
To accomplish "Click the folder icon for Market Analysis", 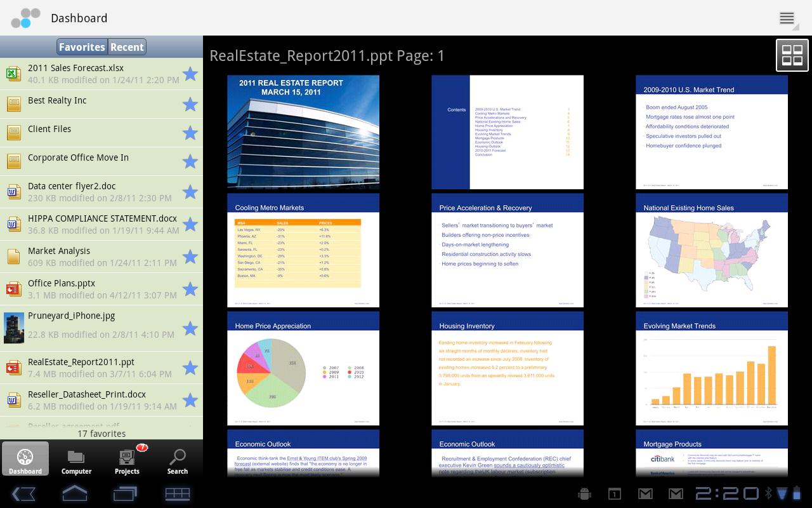I will (14, 256).
